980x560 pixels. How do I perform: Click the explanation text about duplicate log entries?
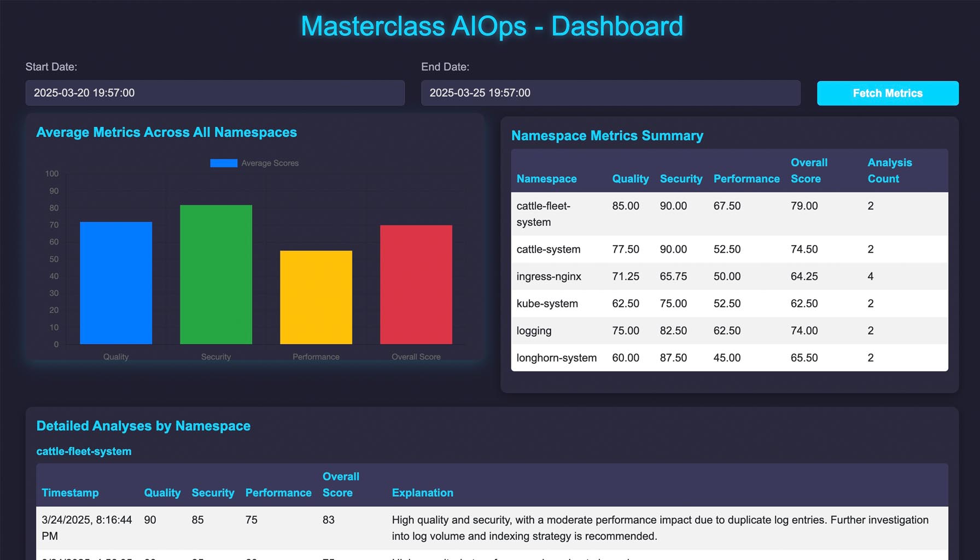[x=660, y=528]
